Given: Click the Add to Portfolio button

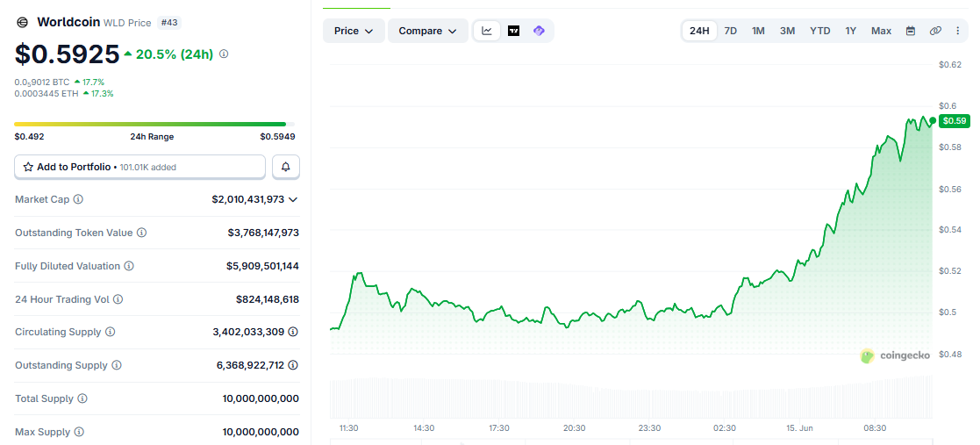Looking at the screenshot, I should (x=140, y=167).
